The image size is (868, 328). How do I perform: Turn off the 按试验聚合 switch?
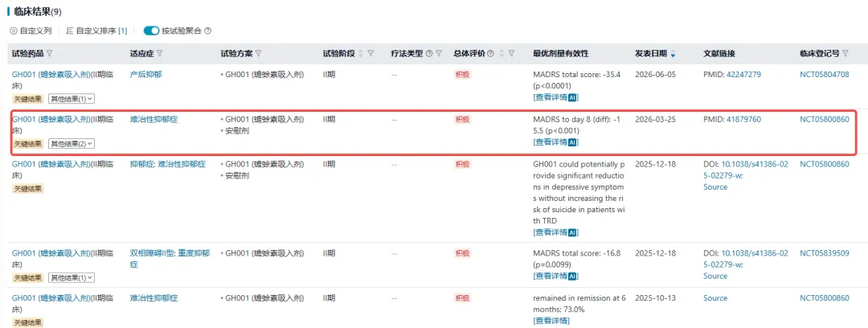(151, 31)
